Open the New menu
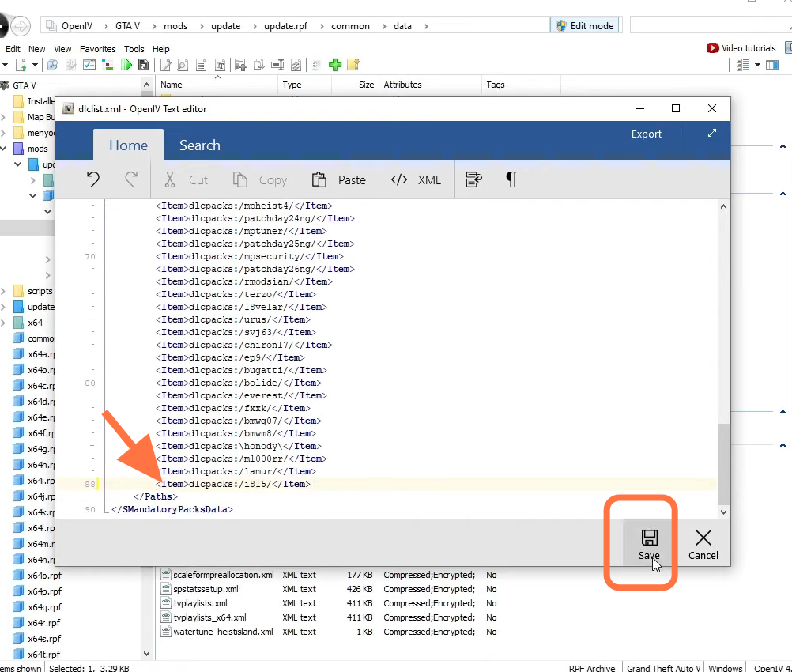This screenshot has height=672, width=792. pyautogui.click(x=36, y=49)
